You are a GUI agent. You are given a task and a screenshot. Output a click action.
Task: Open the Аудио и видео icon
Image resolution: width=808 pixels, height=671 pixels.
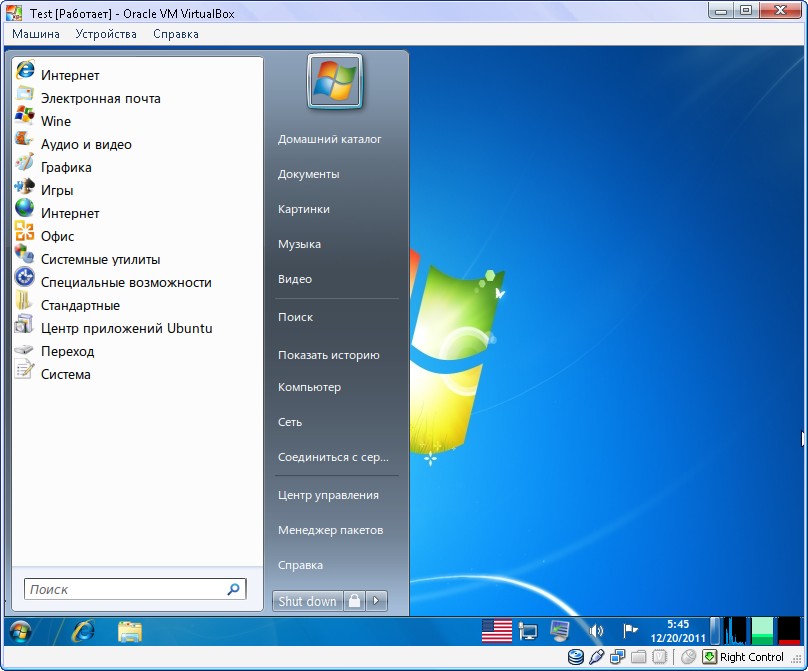tap(25, 139)
